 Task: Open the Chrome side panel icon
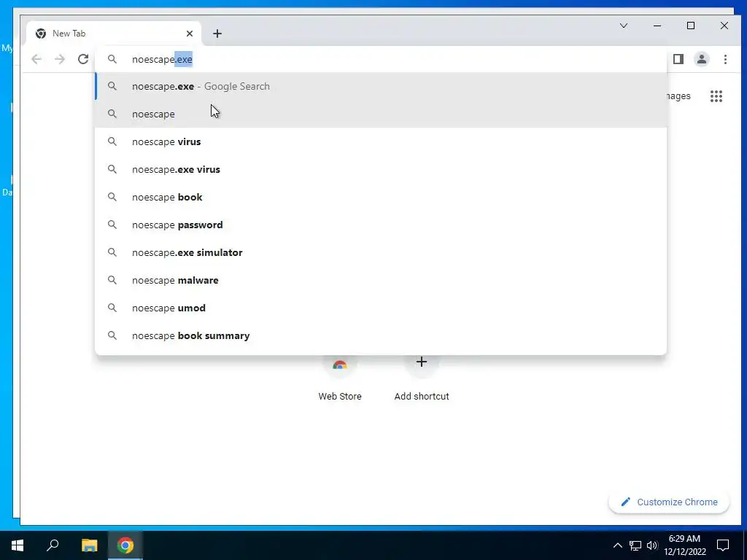(678, 59)
